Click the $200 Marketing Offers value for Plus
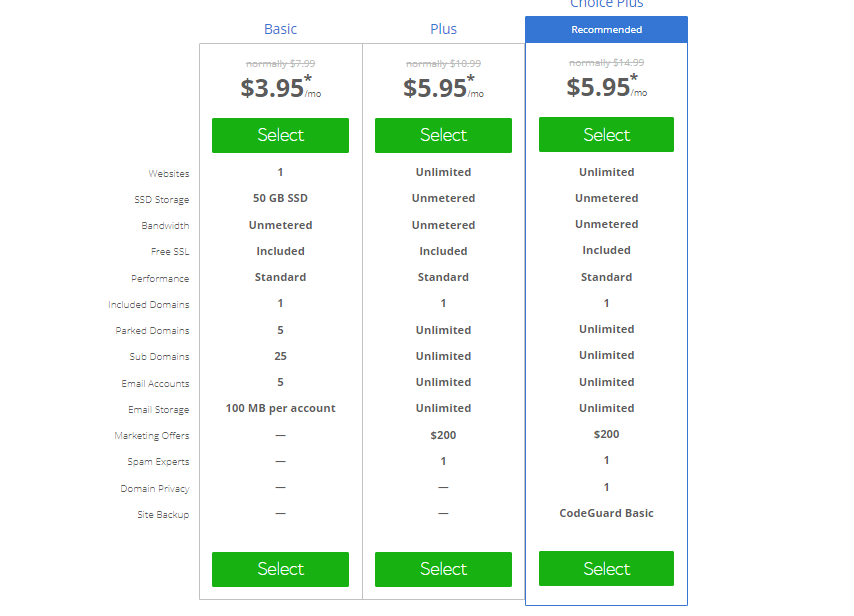The height and width of the screenshot is (616, 854). (443, 434)
